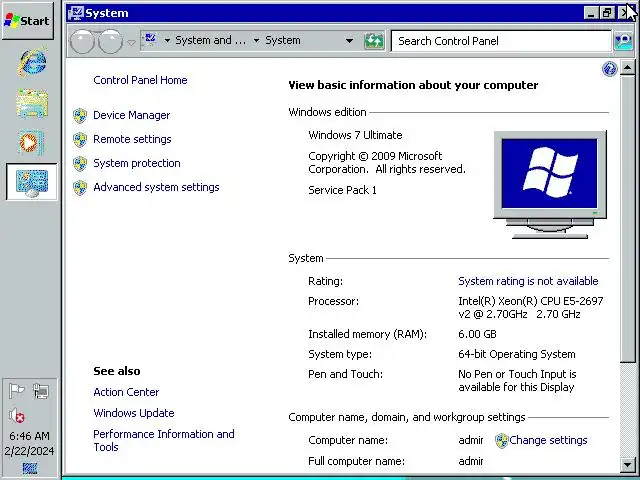Open Windows Update link
The height and width of the screenshot is (480, 640).
tap(134, 413)
